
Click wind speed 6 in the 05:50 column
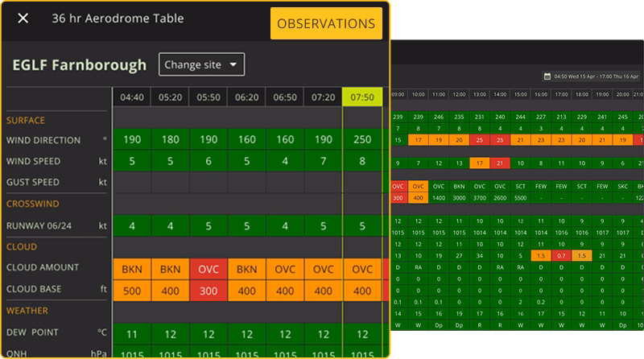pos(208,161)
